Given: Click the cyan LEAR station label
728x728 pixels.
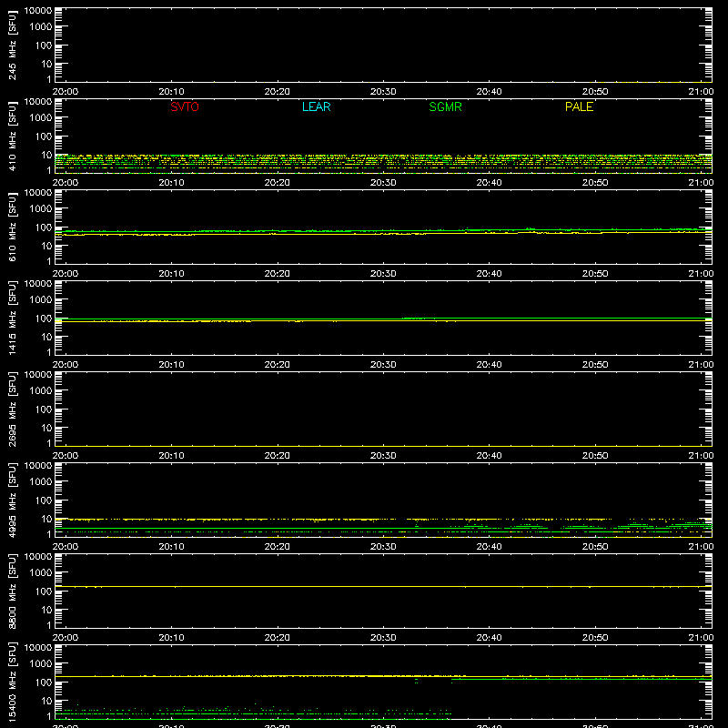Looking at the screenshot, I should pos(316,106).
